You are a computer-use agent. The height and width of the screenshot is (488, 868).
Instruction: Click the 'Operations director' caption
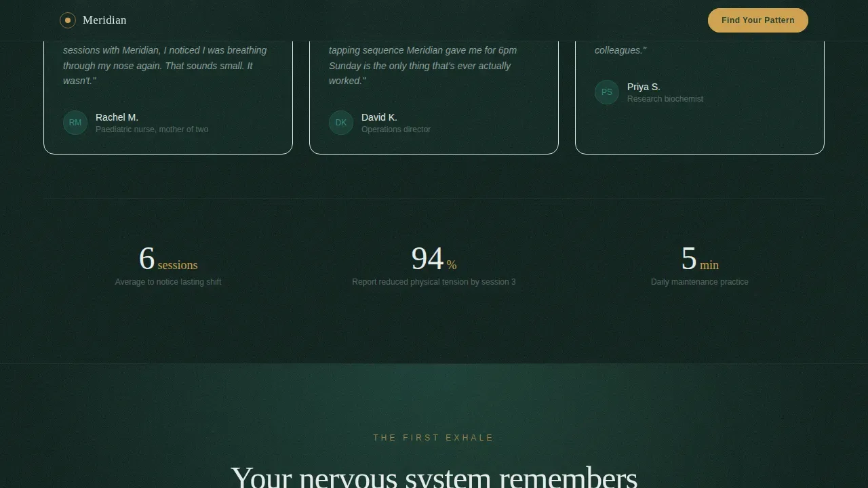[396, 129]
